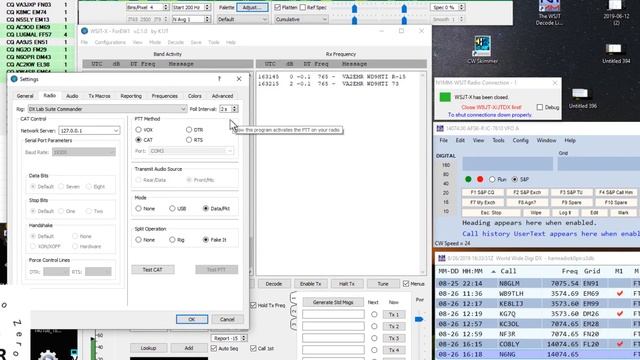Screen dimensions: 640x360
Task: Click OK in the Settings dialog
Action: point(192,319)
